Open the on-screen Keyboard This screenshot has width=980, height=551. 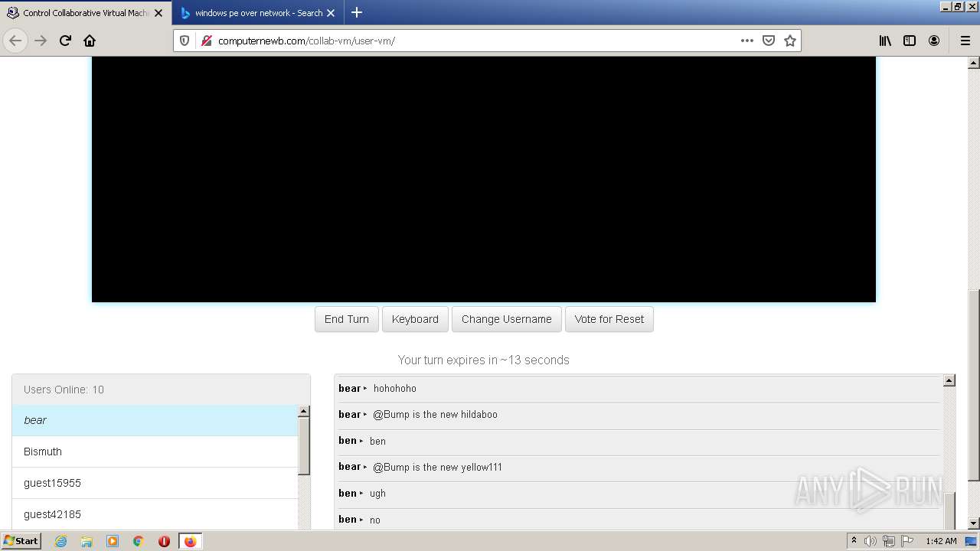pos(415,319)
